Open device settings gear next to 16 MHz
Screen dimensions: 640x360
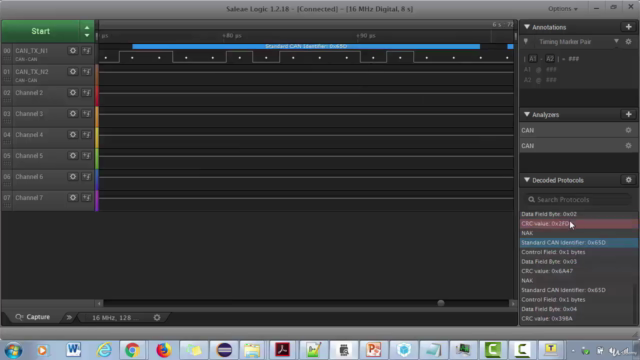pyautogui.click(x=157, y=318)
